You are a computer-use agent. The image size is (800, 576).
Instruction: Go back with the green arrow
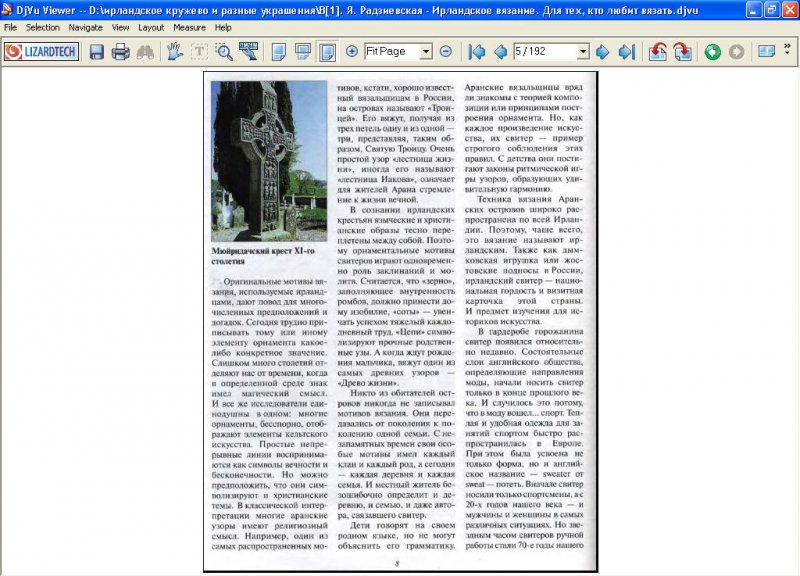(712, 52)
